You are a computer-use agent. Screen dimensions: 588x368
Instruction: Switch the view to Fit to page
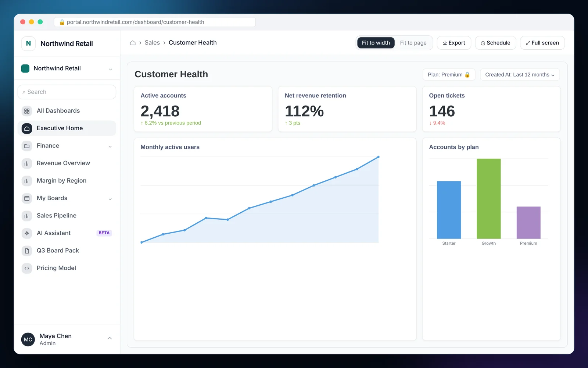[413, 43]
